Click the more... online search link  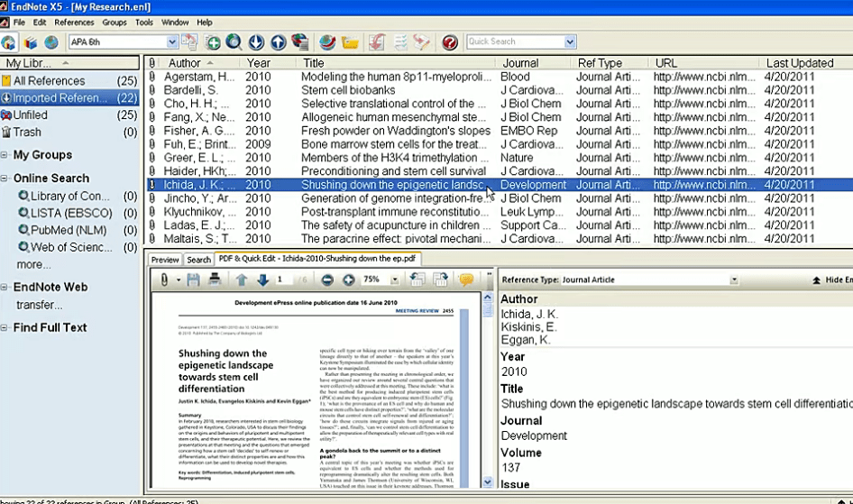pyautogui.click(x=33, y=265)
